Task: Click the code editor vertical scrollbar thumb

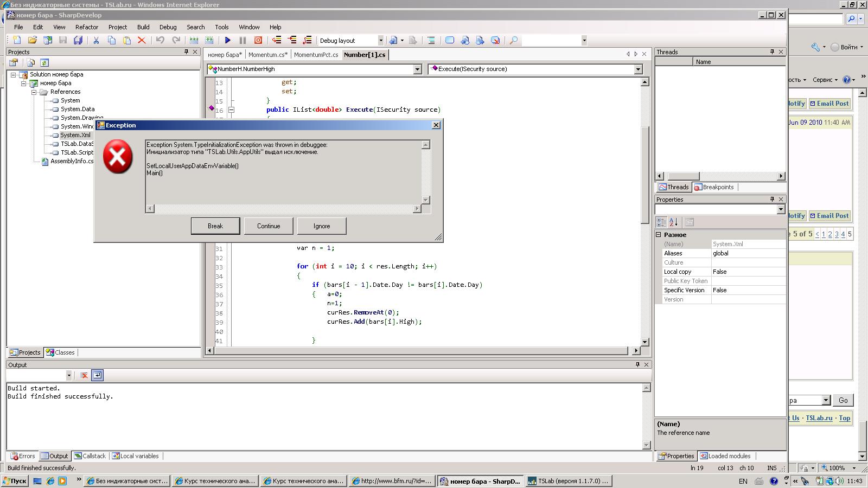Action: [x=644, y=174]
